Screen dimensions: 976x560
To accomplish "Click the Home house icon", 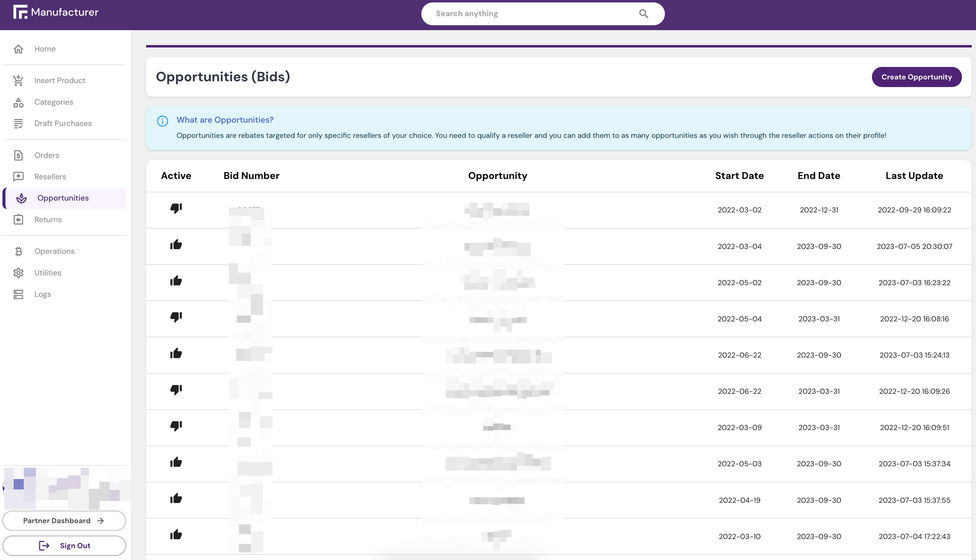I will [19, 49].
